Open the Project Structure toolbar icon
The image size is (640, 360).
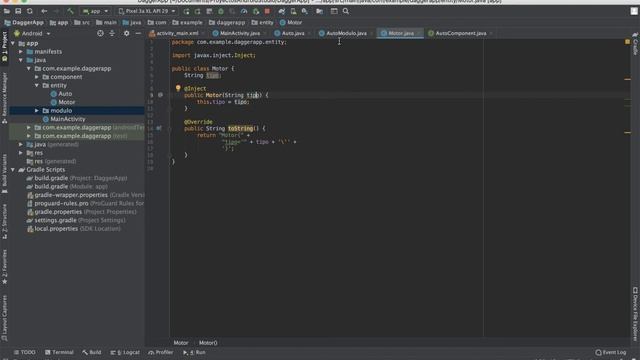[320, 11]
